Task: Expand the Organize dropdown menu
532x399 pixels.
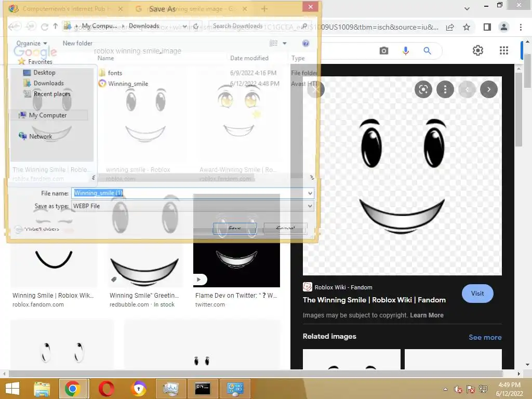Action: [32, 43]
